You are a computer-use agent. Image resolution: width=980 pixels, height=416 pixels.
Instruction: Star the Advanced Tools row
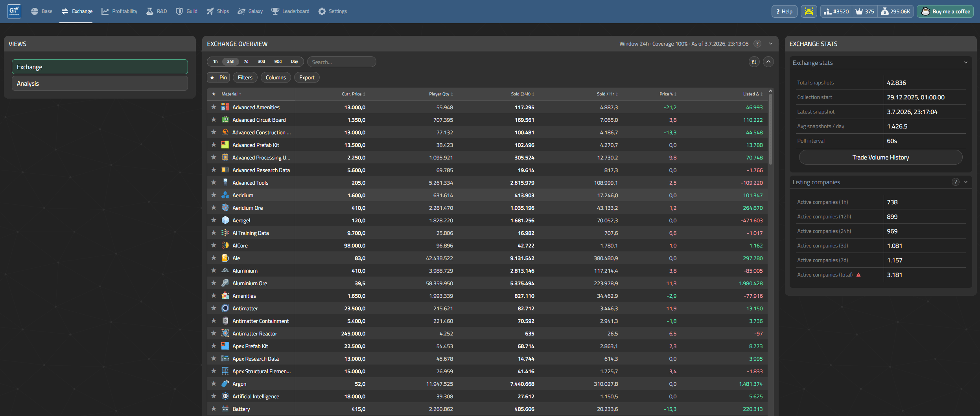(x=214, y=183)
